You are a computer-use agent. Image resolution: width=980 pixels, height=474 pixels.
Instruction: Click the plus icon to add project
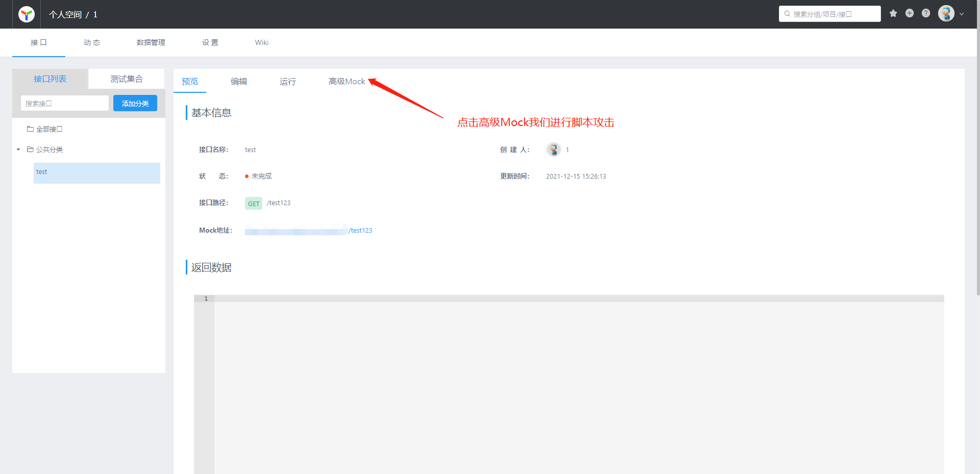point(910,14)
